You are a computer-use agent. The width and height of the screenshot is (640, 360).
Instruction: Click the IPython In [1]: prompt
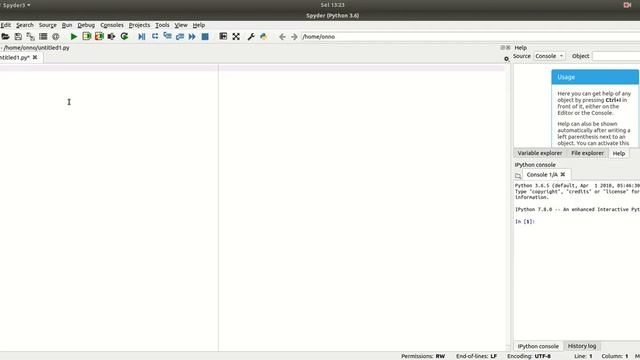point(524,222)
